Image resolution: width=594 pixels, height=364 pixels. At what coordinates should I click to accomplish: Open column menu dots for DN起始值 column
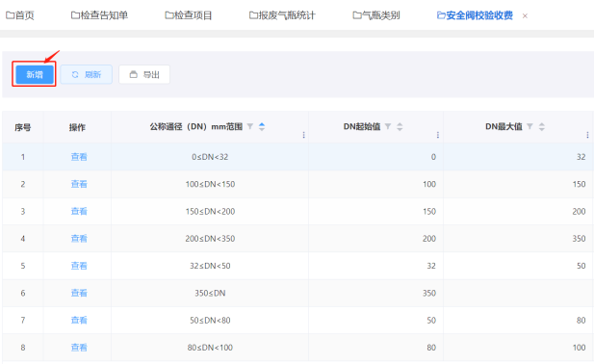(437, 135)
